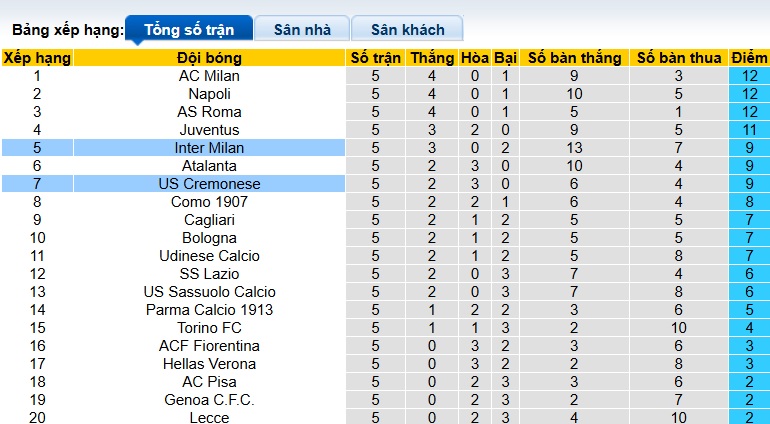This screenshot has height=424, width=770.
Task: Click on SS Lazio in the table
Action: coord(209,274)
